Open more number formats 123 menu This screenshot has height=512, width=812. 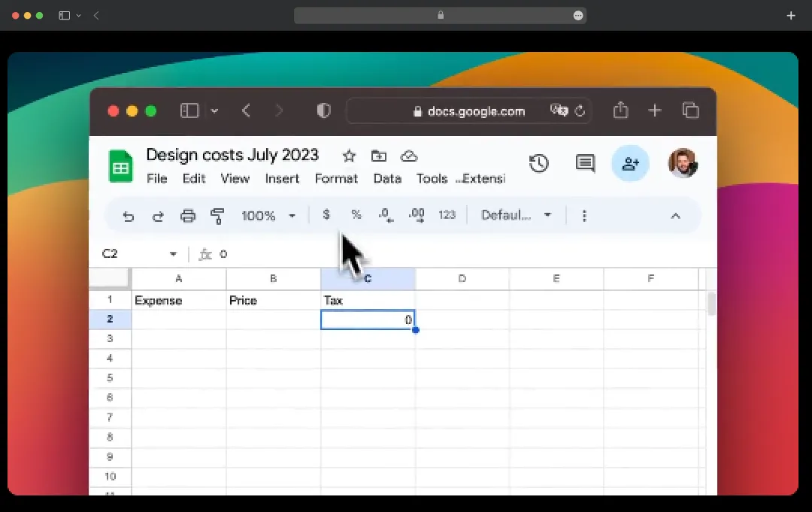(447, 215)
